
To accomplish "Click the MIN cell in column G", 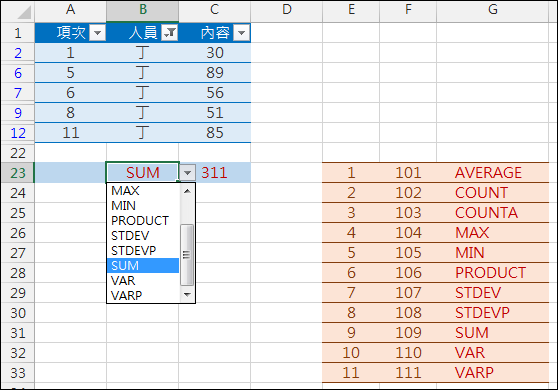I will [493, 253].
